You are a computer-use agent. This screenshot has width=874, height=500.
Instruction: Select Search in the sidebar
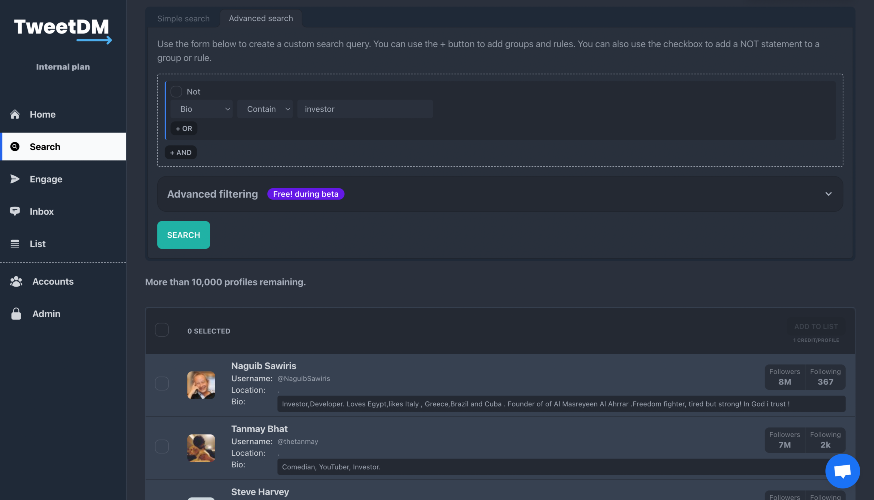click(63, 147)
